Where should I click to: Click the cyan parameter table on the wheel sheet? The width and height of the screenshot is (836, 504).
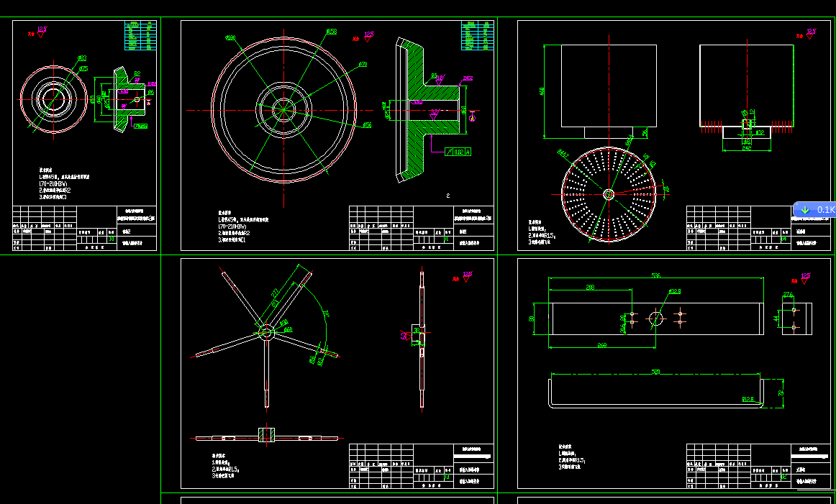pos(477,35)
